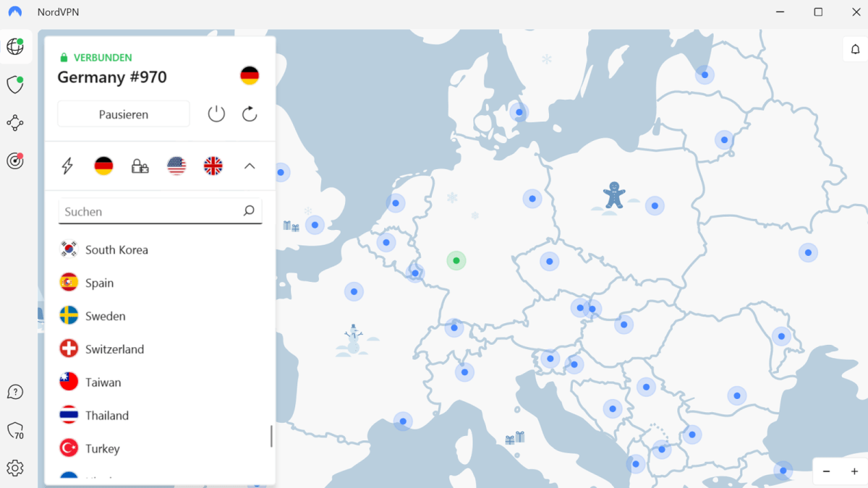Viewport: 868px width, 488px height.
Task: Open Settings gear in sidebar
Action: click(15, 468)
